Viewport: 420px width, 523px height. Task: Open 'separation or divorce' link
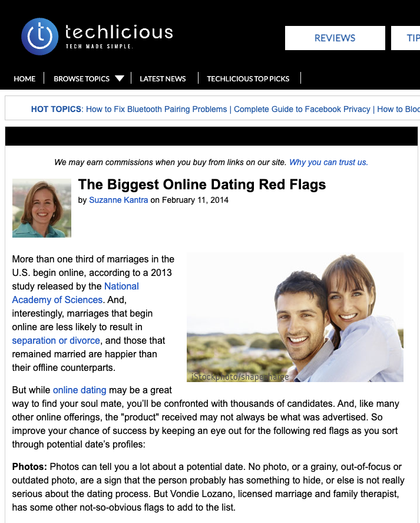point(56,341)
